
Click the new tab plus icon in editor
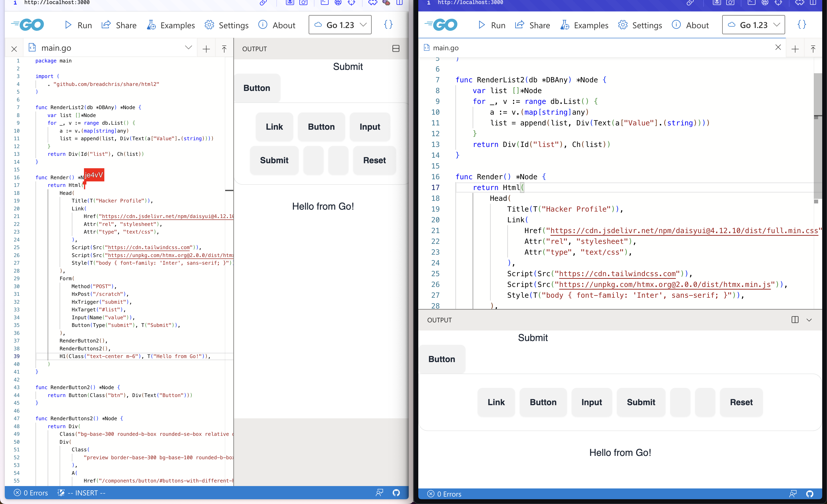pos(206,47)
